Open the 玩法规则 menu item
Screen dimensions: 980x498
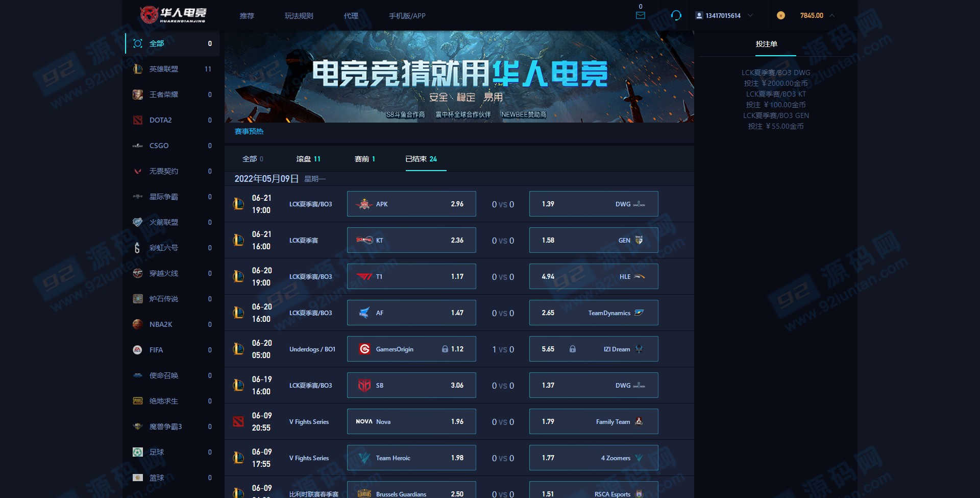[x=299, y=16]
